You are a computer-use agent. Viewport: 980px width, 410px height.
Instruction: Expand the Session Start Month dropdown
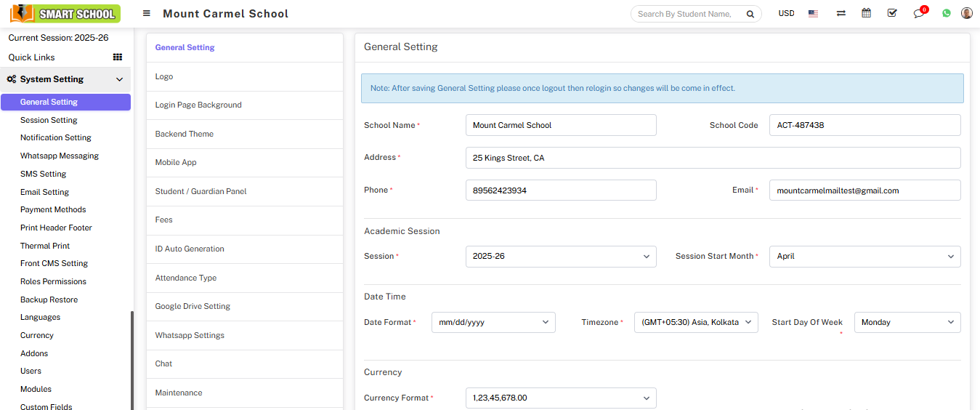[x=864, y=257]
